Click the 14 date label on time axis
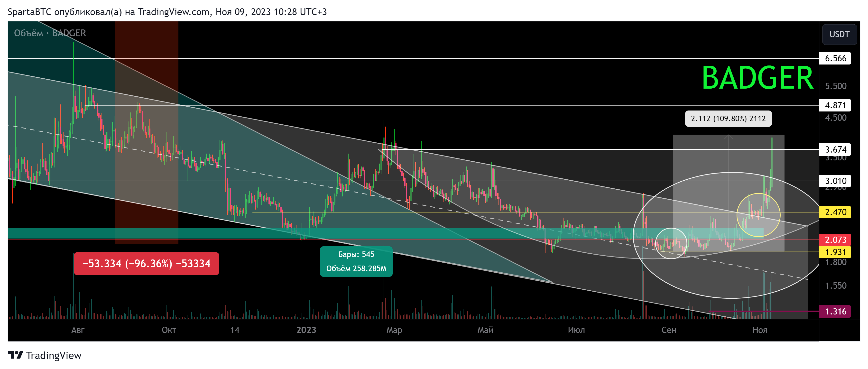The image size is (868, 369). [235, 330]
